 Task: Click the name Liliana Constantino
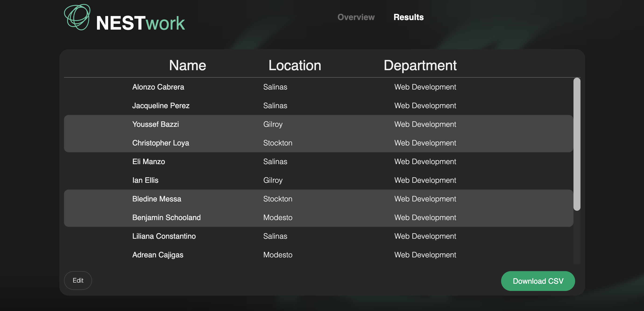[164, 236]
